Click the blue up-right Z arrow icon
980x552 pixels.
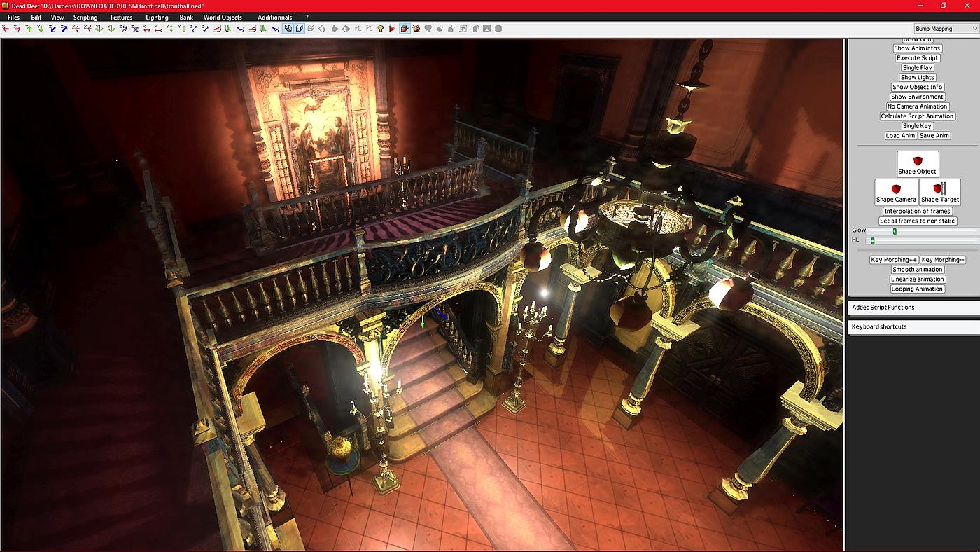pos(64,29)
